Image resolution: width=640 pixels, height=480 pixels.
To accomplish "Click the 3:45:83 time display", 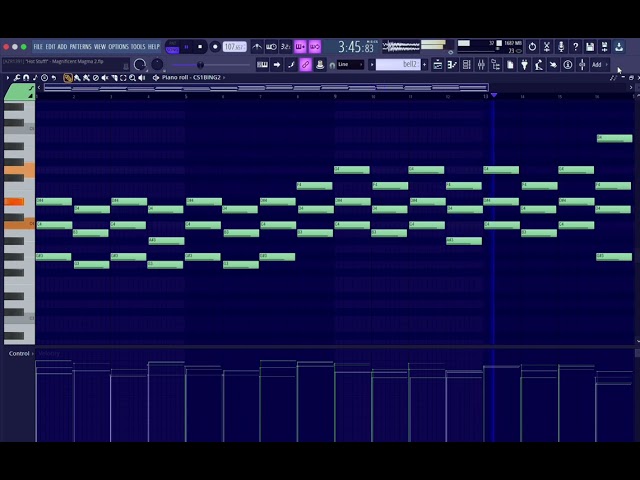I will [x=356, y=47].
